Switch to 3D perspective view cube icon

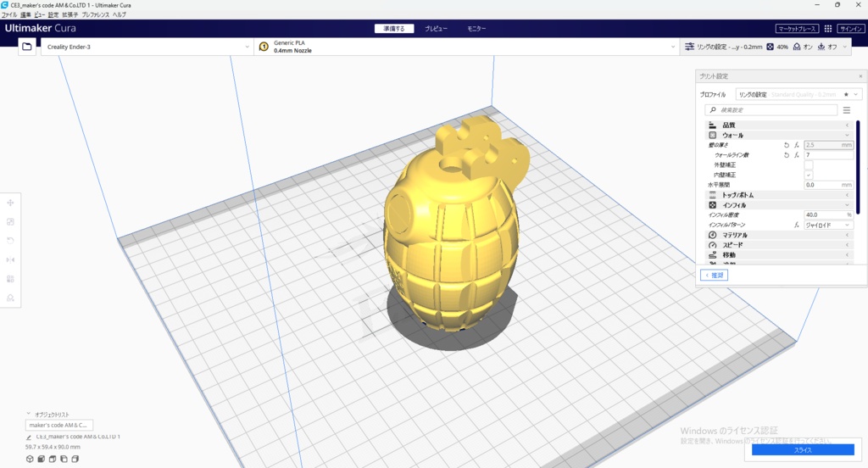tap(30, 459)
